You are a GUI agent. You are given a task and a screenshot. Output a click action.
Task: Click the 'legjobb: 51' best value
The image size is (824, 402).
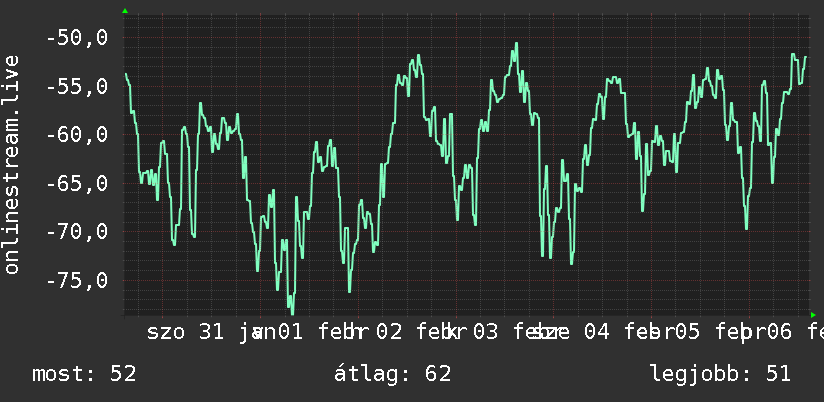tap(720, 374)
